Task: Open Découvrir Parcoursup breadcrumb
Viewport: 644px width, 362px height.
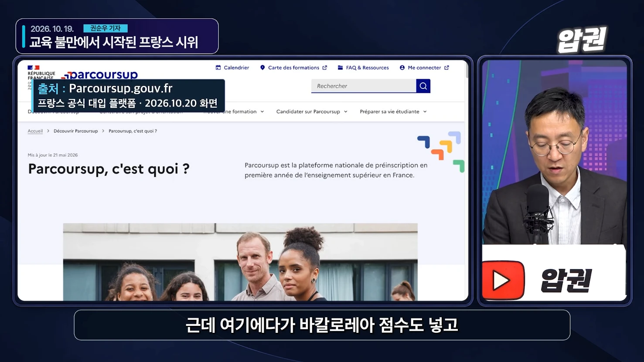Action: coord(76,131)
